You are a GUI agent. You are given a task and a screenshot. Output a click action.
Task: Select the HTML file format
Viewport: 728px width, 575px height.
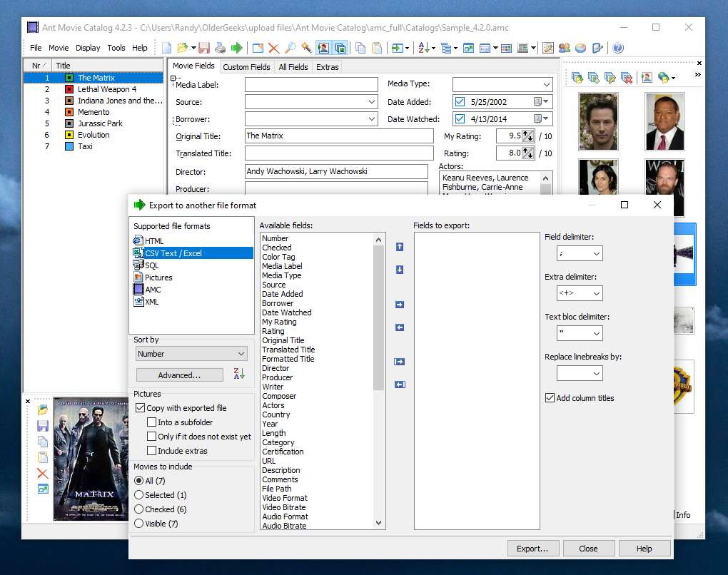(154, 241)
